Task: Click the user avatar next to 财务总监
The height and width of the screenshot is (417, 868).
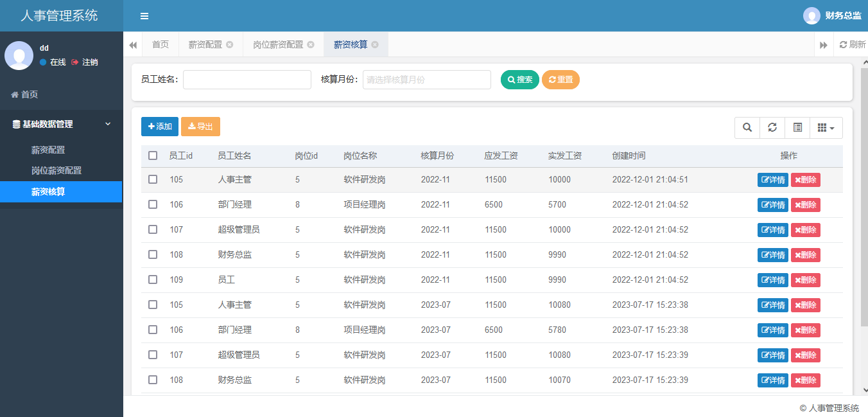Action: tap(812, 16)
